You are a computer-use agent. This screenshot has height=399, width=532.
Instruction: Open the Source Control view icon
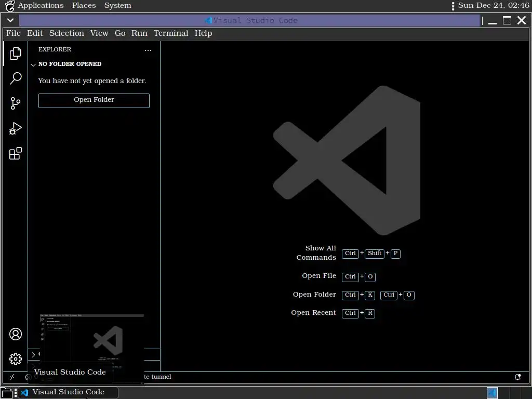[15, 103]
